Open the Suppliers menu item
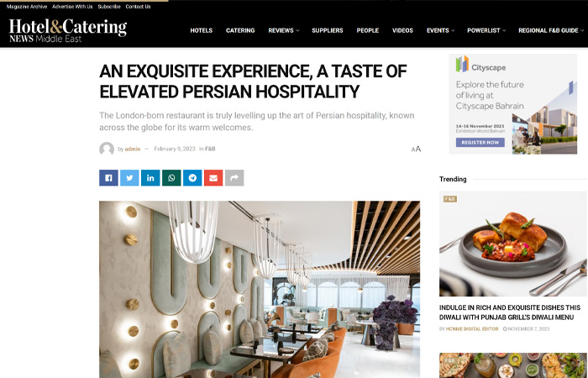This screenshot has height=378, width=588. (x=328, y=30)
